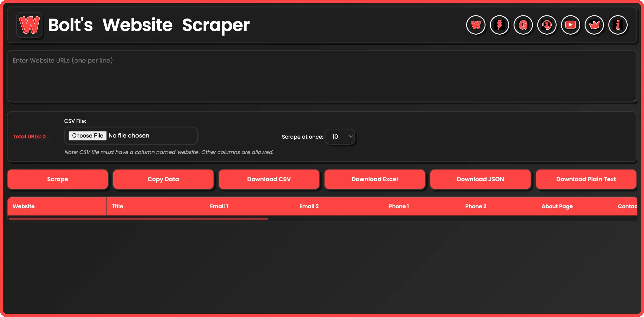Click the Scrape button
The image size is (644, 317).
coord(58,179)
